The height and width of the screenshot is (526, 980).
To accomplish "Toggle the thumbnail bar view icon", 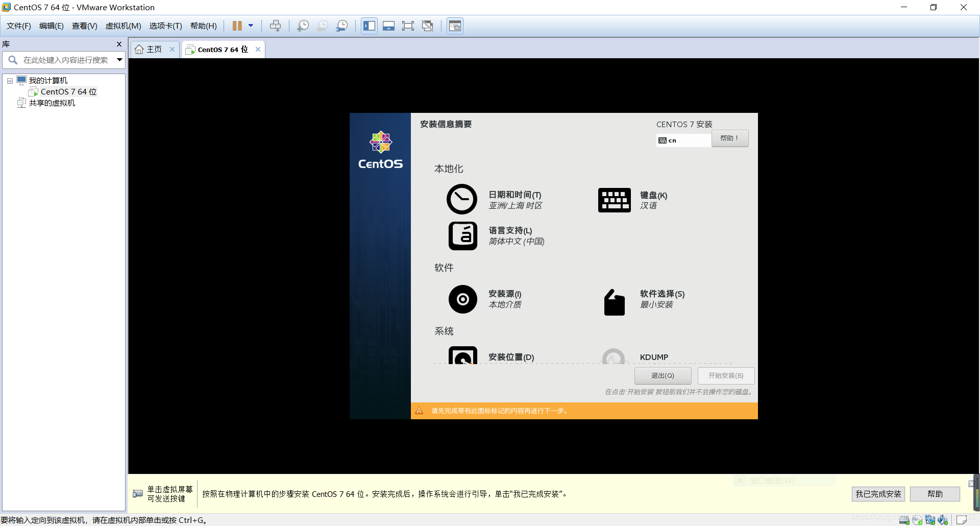I will click(x=388, y=26).
